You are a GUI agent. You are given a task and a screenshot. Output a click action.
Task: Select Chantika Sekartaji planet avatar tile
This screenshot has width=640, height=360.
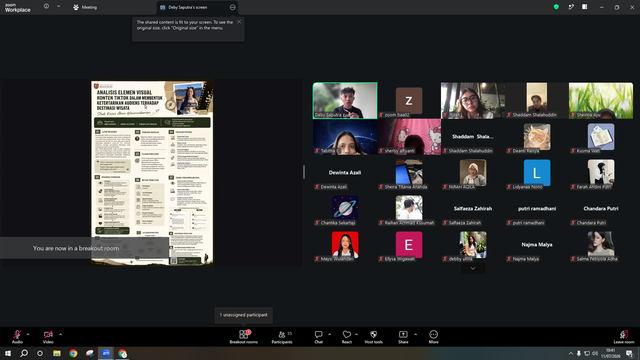345,209
